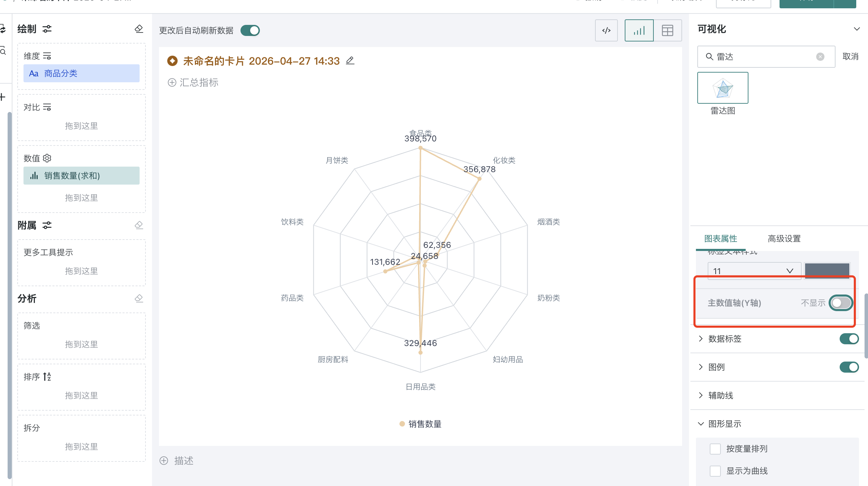The height and width of the screenshot is (486, 868).
Task: Clear the 雷达 search with the x icon
Action: (821, 57)
